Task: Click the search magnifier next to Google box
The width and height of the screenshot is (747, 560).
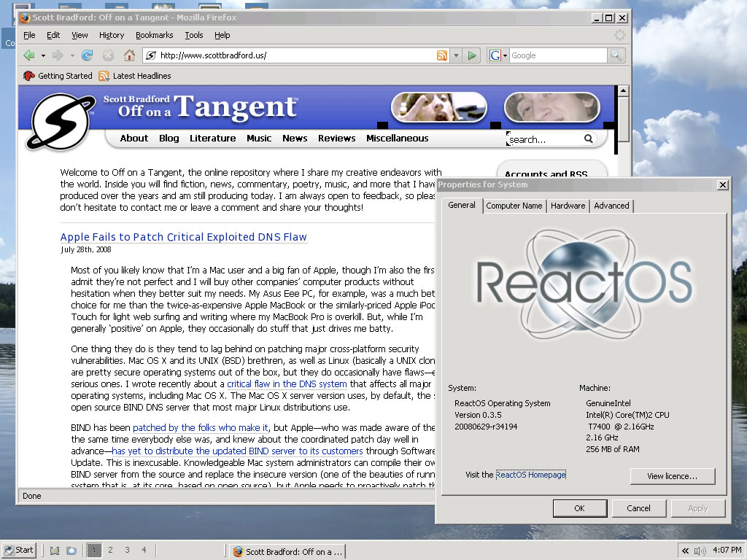Action: (616, 55)
